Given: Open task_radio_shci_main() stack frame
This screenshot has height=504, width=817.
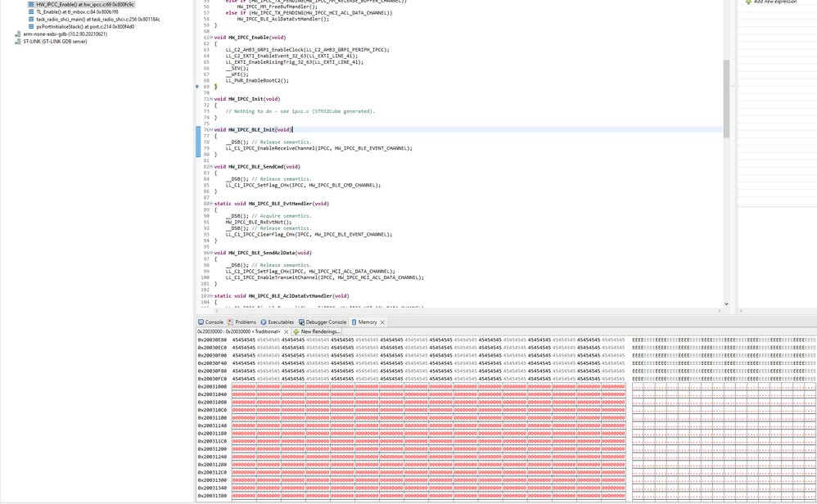Looking at the screenshot, I should (x=97, y=20).
